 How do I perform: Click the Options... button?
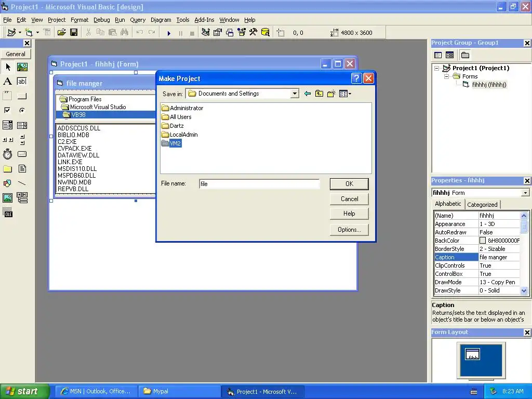tap(349, 230)
